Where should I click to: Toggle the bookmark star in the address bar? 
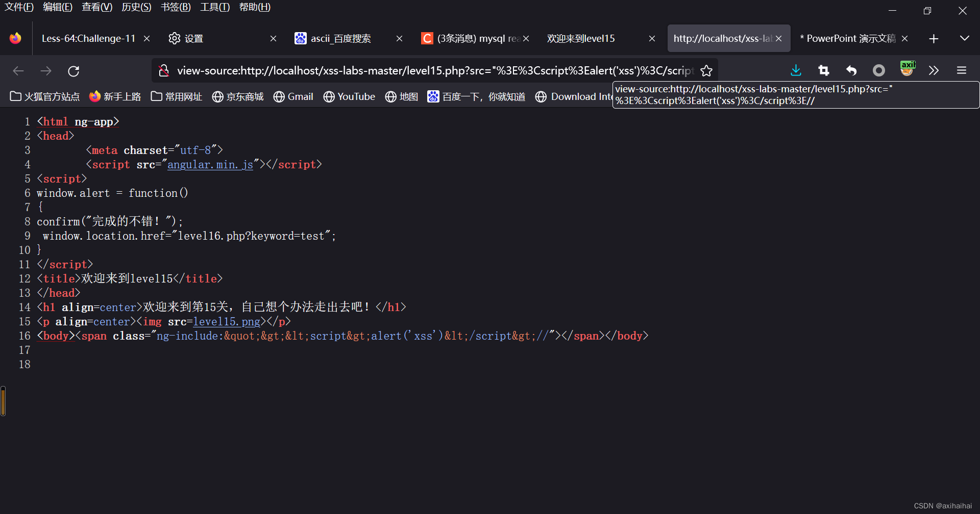(707, 71)
